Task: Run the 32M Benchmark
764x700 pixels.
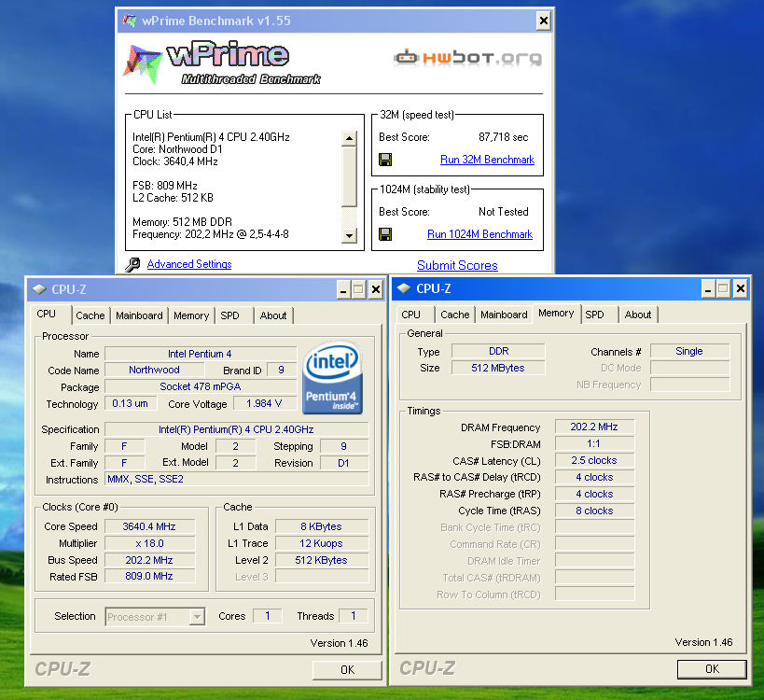Action: (487, 160)
